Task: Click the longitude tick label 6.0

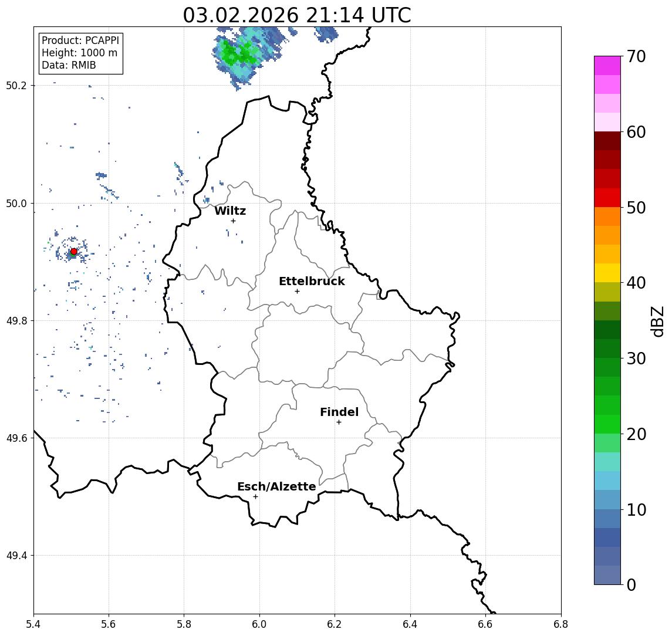Action: (259, 624)
